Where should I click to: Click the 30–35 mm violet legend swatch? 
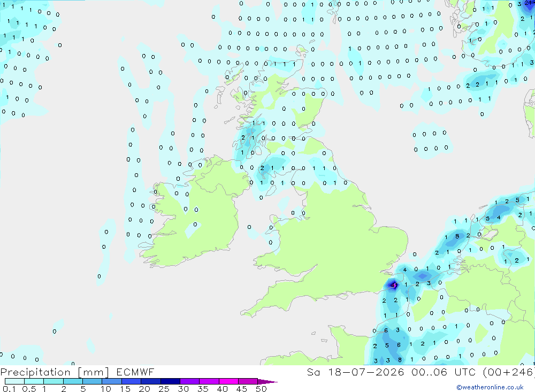click(190, 381)
